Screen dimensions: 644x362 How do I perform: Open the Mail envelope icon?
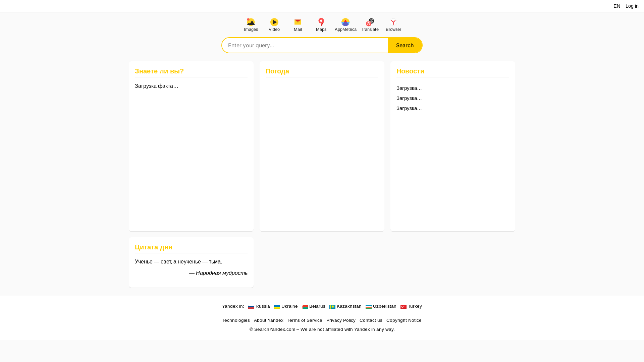tap(298, 22)
